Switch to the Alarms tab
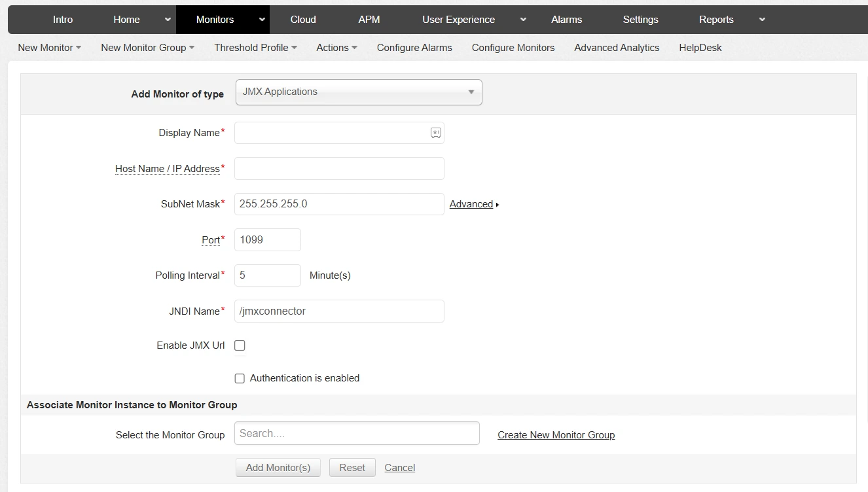Image resolution: width=868 pixels, height=492 pixels. pos(566,20)
